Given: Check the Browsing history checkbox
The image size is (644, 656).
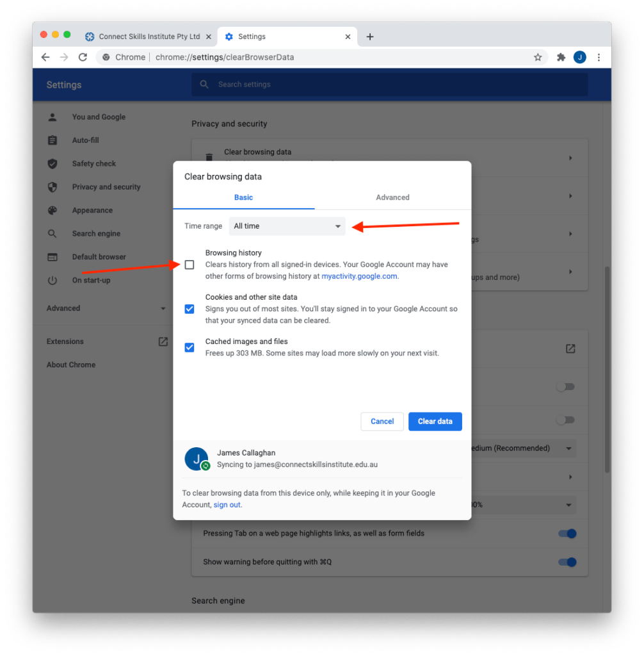Looking at the screenshot, I should pos(189,265).
